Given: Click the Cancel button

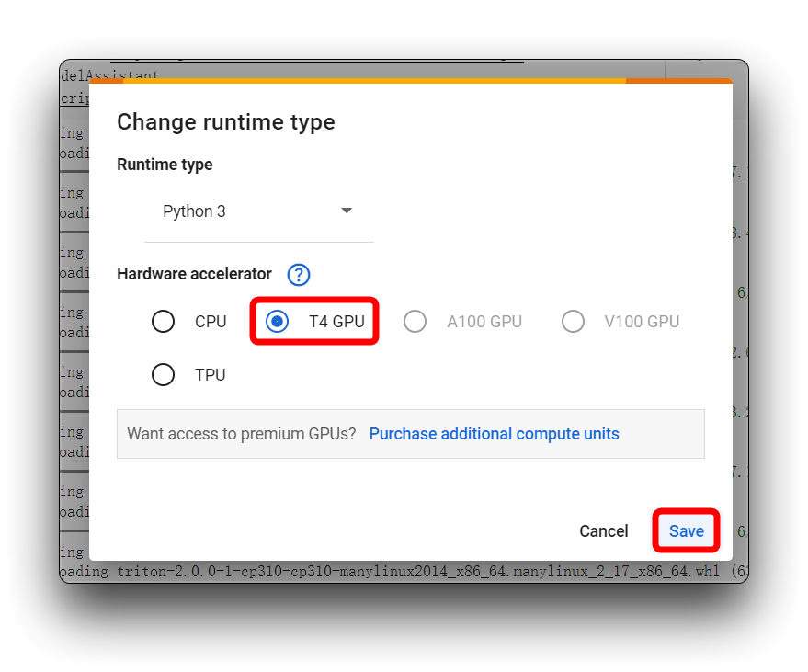Looking at the screenshot, I should click(603, 531).
